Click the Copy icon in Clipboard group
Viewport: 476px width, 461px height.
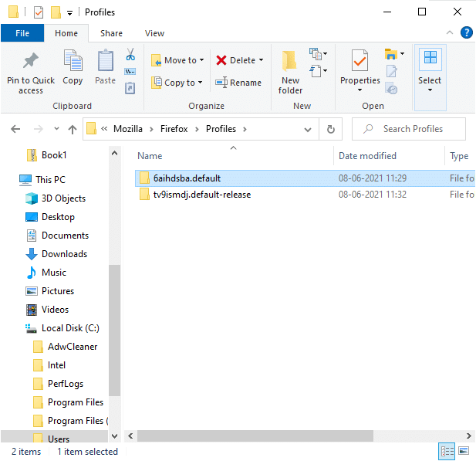click(73, 62)
